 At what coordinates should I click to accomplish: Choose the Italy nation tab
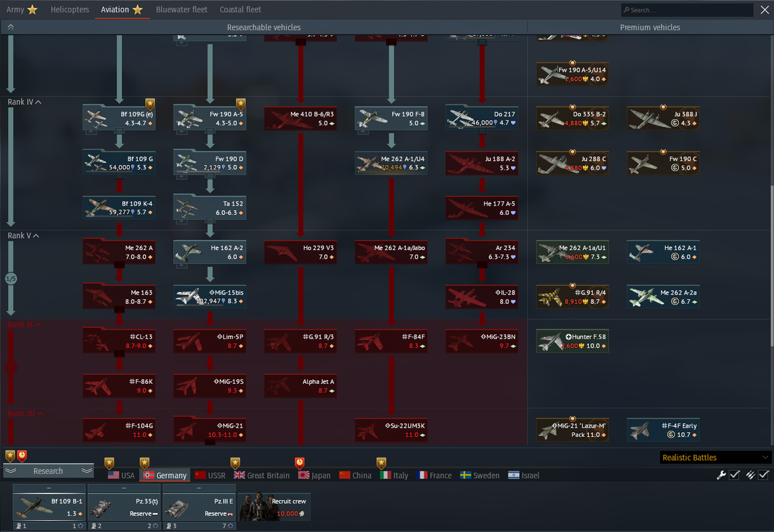[395, 475]
